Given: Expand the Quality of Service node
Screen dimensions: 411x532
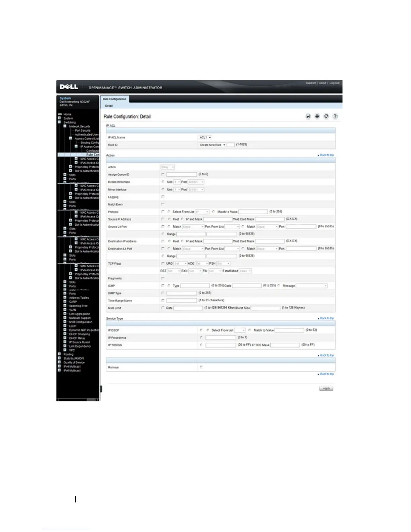Looking at the screenshot, I should 59,362.
